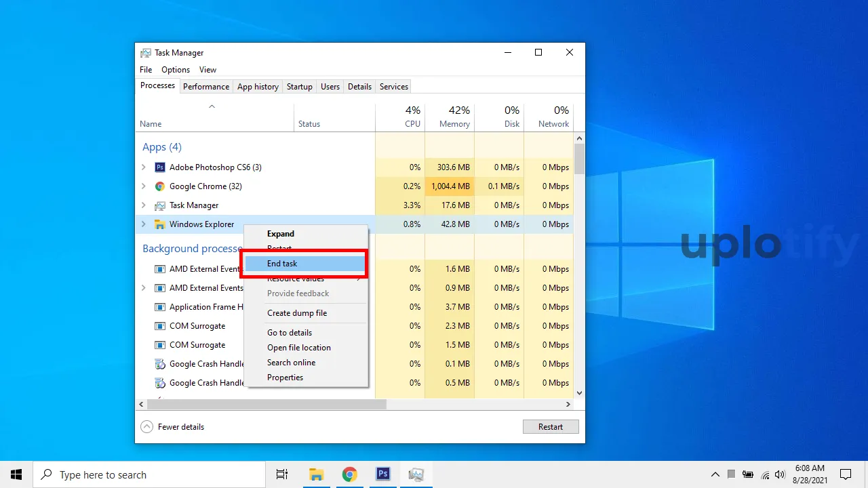This screenshot has height=488, width=868.
Task: Open the Windows Start button
Action: pos(16,474)
